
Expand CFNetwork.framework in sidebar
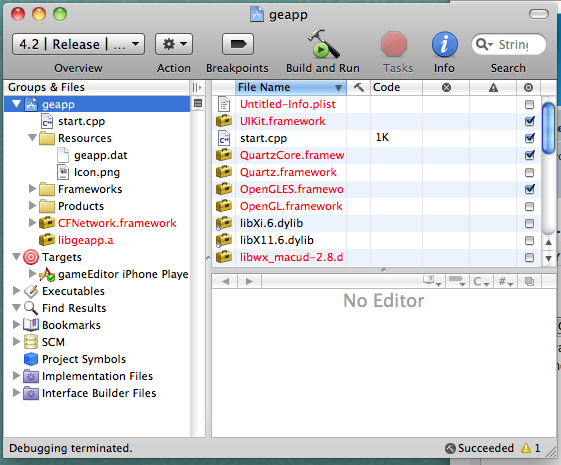33,222
